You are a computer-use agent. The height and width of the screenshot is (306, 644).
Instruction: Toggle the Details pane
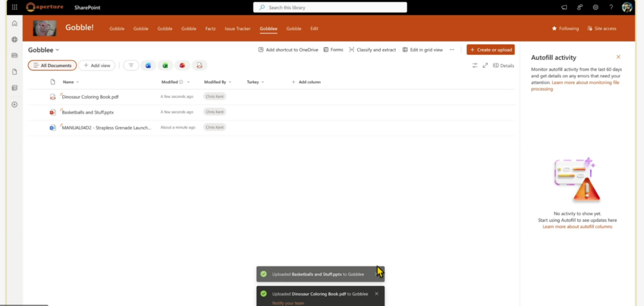(503, 65)
